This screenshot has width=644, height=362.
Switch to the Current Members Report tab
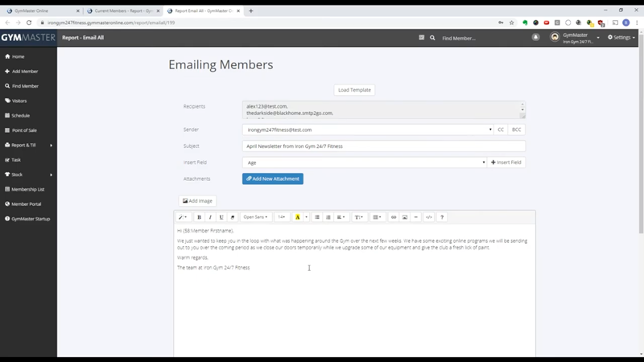click(x=124, y=10)
